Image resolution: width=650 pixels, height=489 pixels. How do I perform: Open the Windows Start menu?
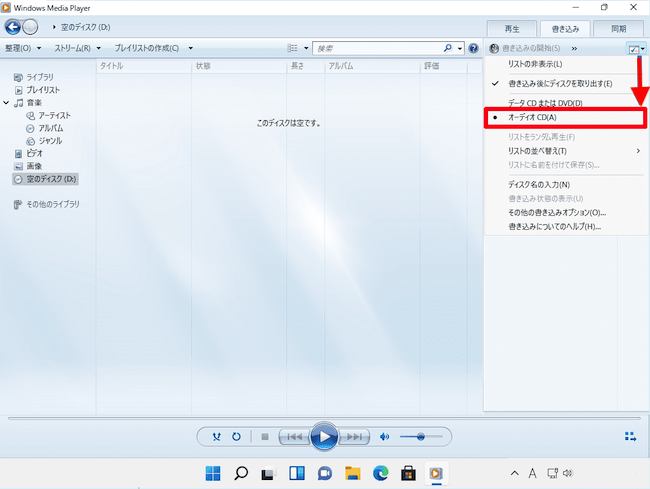213,473
